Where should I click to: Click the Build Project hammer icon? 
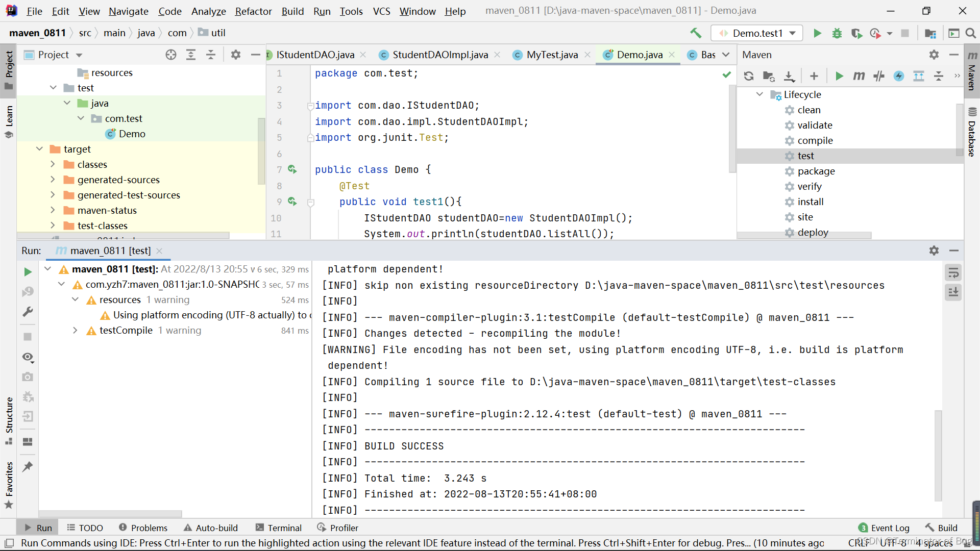pyautogui.click(x=696, y=33)
